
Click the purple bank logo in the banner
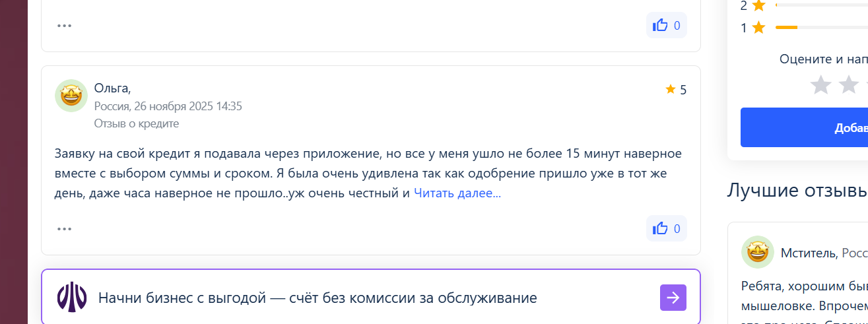coord(72,298)
